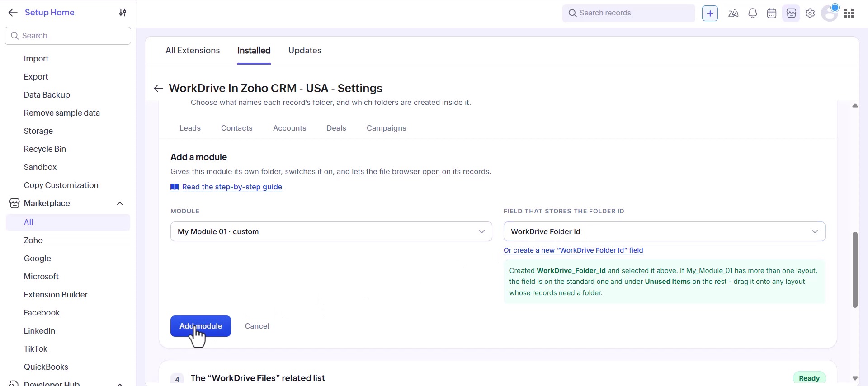The height and width of the screenshot is (386, 868).
Task: Open the Updates tab
Action: pyautogui.click(x=305, y=50)
